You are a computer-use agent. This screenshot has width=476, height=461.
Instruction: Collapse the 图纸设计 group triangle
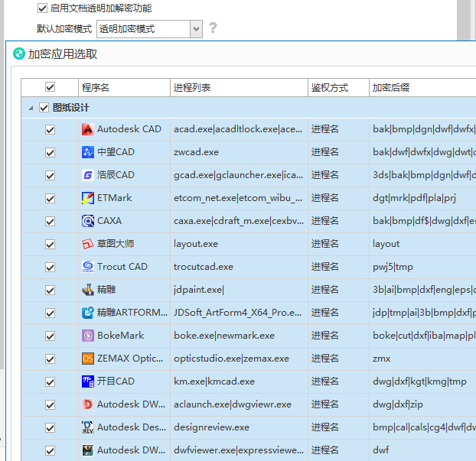tap(31, 108)
